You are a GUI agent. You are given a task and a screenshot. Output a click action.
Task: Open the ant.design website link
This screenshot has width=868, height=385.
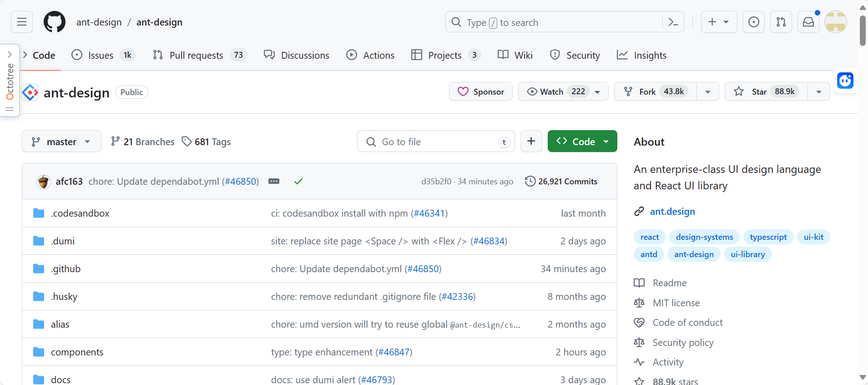[672, 211]
